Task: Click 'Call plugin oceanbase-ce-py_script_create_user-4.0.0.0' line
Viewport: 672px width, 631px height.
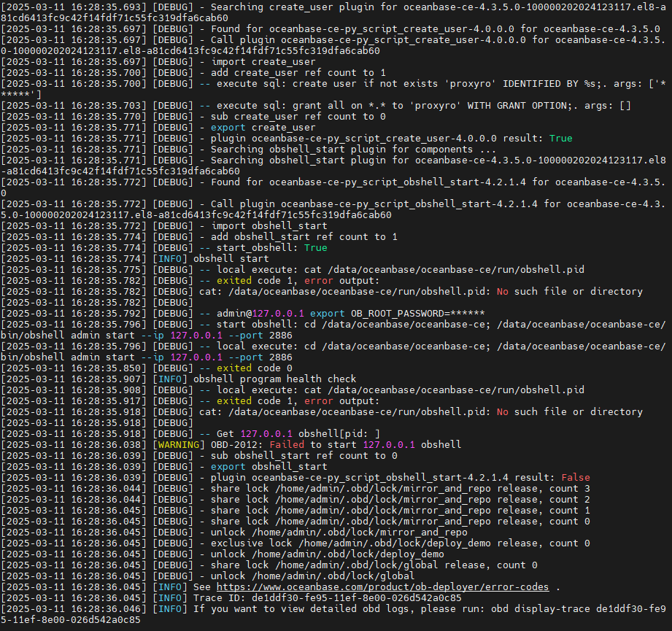Action: point(333,45)
